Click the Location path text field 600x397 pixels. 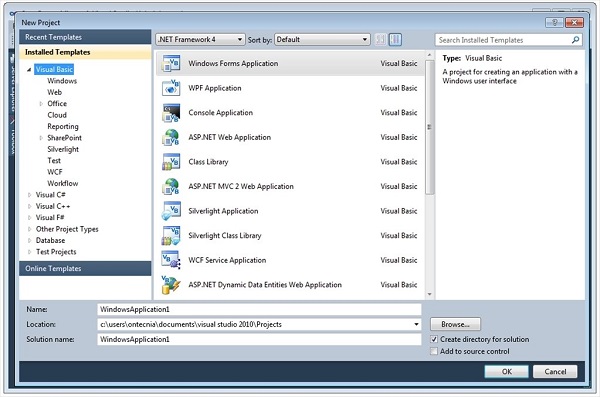point(254,324)
